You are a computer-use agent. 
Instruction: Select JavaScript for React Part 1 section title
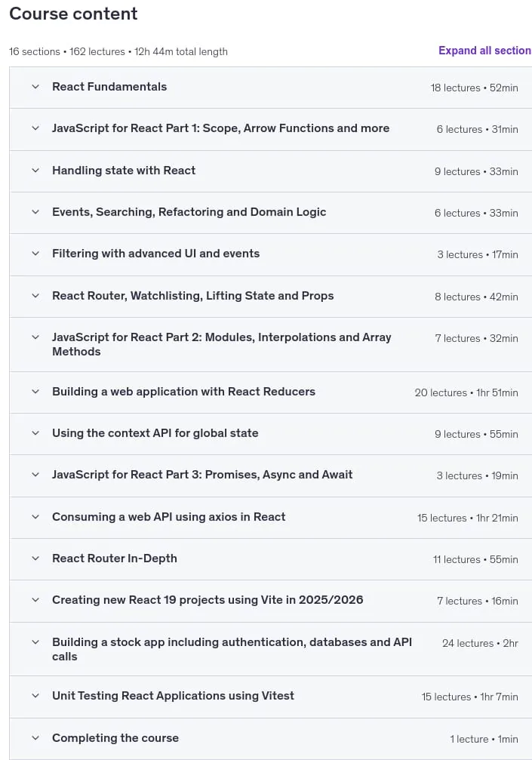[220, 128]
